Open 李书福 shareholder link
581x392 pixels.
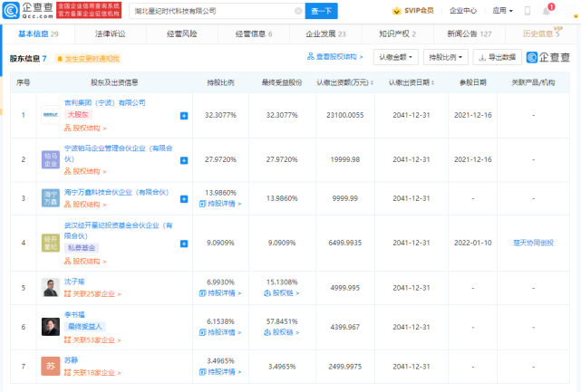pos(74,315)
